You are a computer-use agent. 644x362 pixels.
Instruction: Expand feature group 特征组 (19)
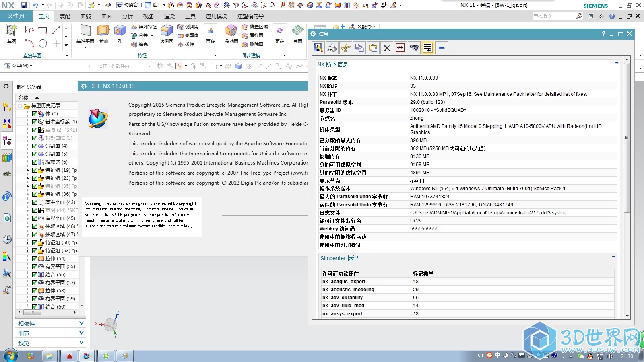(x=28, y=170)
